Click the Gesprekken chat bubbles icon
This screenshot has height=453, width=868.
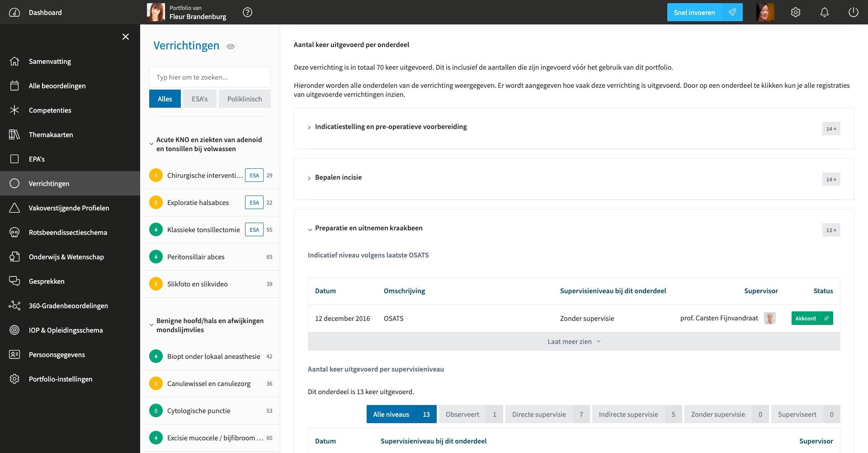point(14,281)
